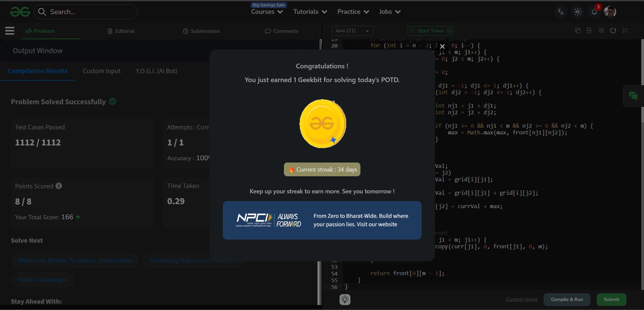The width and height of the screenshot is (644, 310).
Task: Close the Congratulations popup with the X
Action: click(442, 47)
